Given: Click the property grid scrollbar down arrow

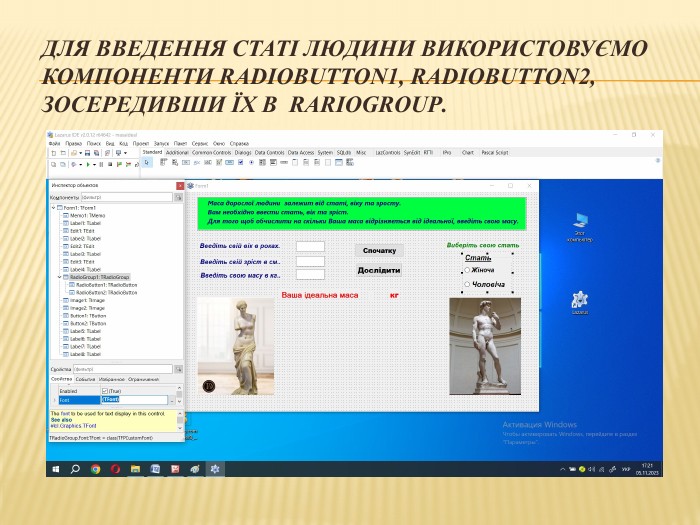Looking at the screenshot, I should coord(180,402).
